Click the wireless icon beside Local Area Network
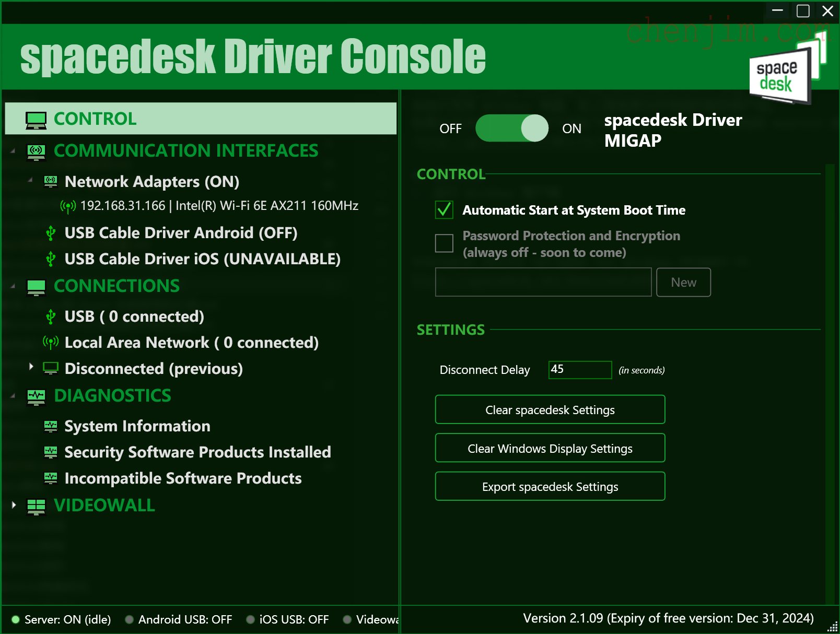Image resolution: width=840 pixels, height=634 pixels. click(x=51, y=343)
